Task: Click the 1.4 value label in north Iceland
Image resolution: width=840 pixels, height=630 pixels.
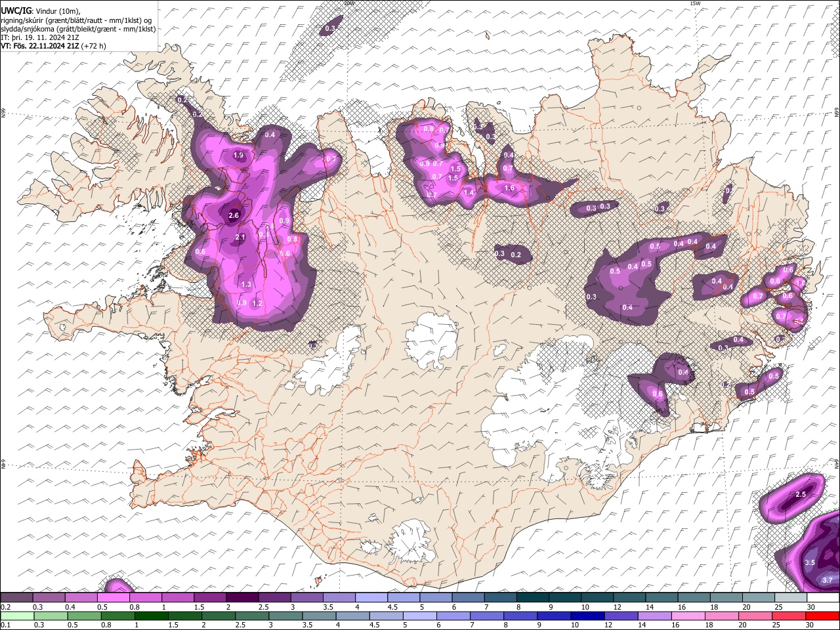Action: [469, 193]
